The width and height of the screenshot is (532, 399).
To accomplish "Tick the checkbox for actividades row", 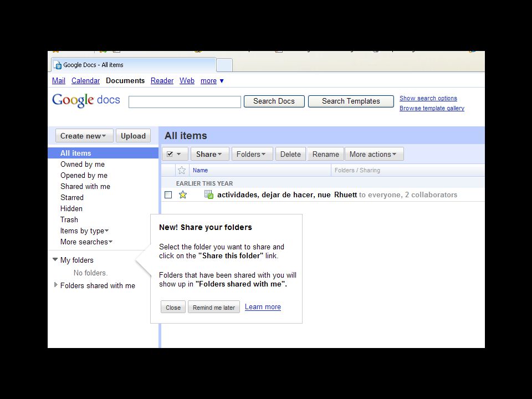I will point(168,195).
